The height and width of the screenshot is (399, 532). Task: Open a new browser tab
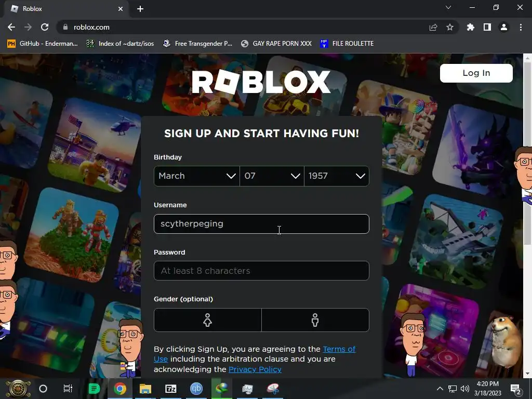click(140, 9)
